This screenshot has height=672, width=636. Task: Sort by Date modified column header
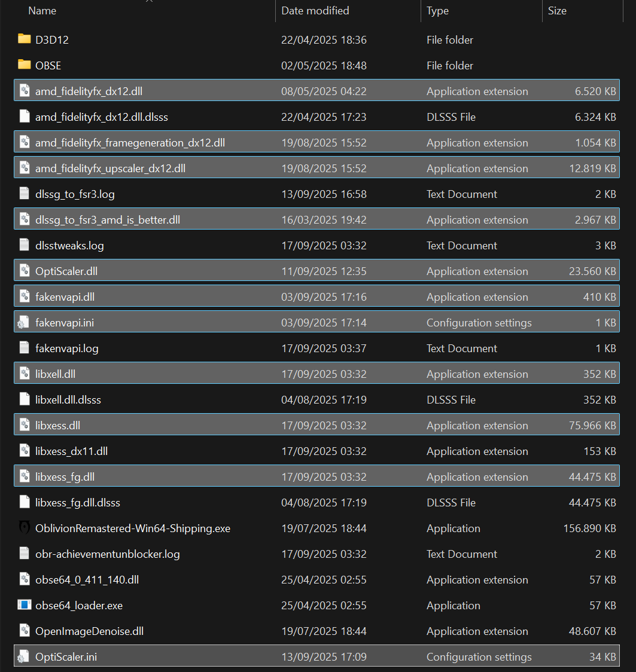315,11
